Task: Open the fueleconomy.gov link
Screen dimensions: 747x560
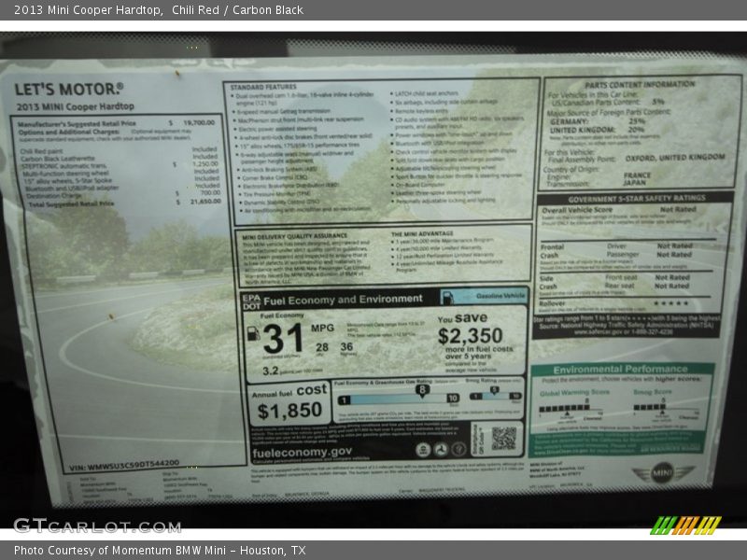Action: pyautogui.click(x=303, y=452)
